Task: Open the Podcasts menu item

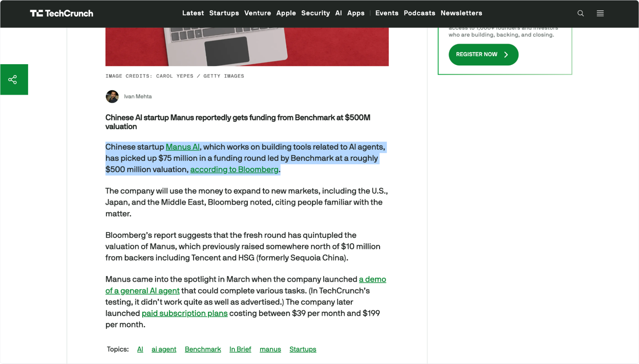Action: pos(419,13)
